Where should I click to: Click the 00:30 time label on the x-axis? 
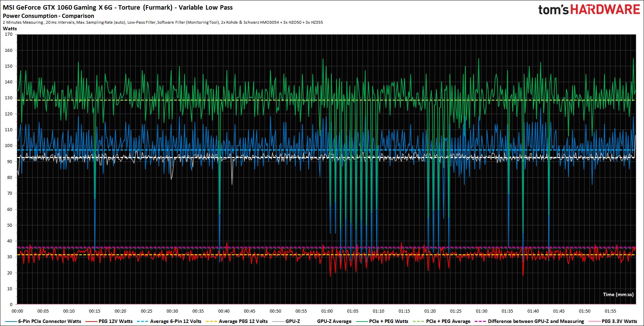click(172, 311)
